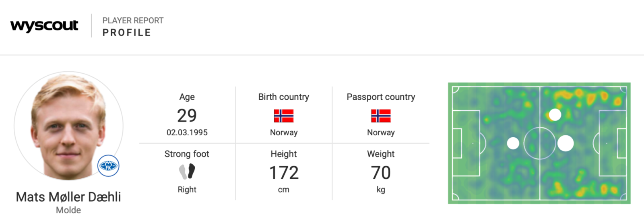Click the Weight value 70

(x=381, y=173)
